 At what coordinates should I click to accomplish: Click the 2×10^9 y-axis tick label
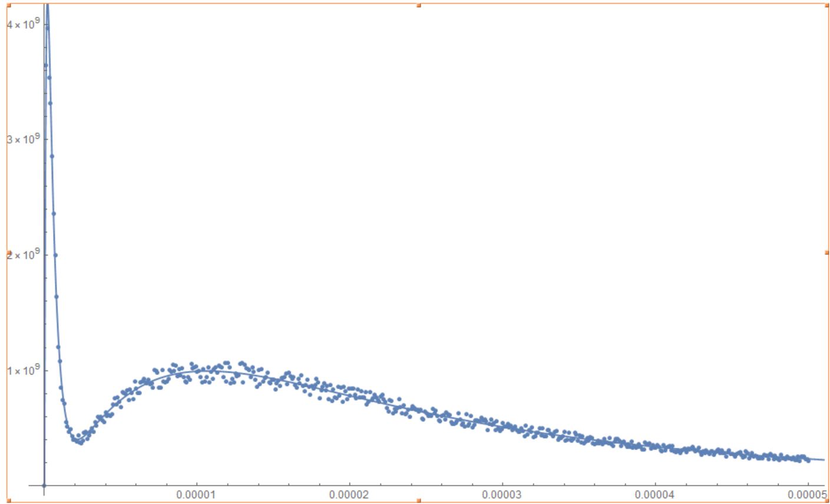(x=24, y=254)
